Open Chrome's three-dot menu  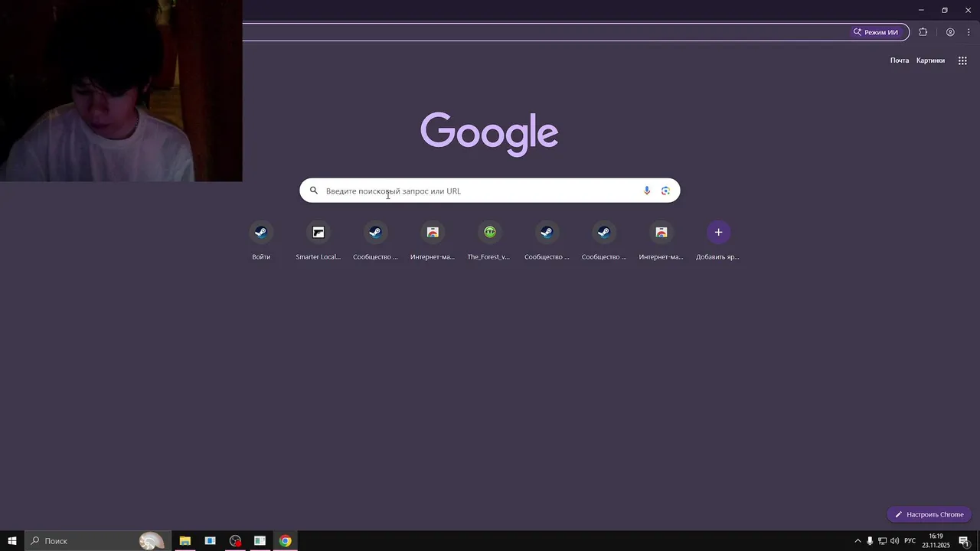point(969,32)
